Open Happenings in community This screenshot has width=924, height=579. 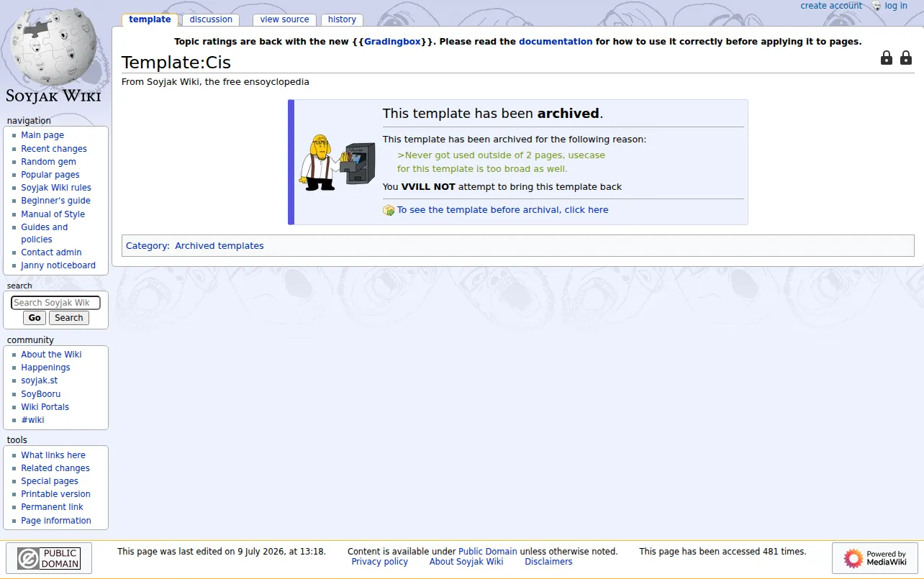[x=45, y=368]
